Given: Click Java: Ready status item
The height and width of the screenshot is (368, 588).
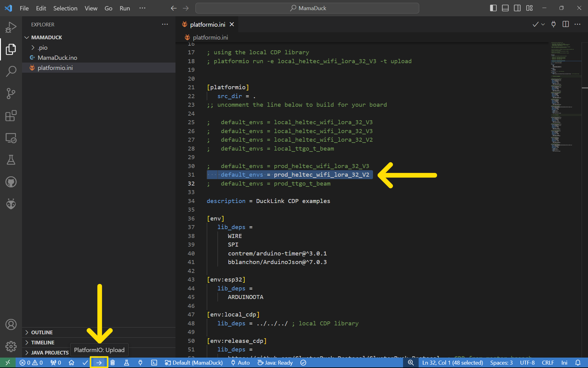Looking at the screenshot, I should click(275, 363).
